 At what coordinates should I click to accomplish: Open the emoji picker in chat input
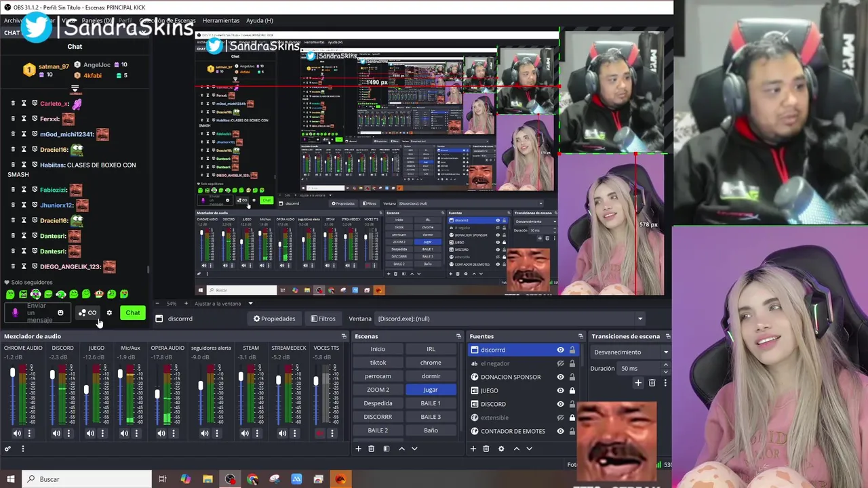tap(60, 313)
